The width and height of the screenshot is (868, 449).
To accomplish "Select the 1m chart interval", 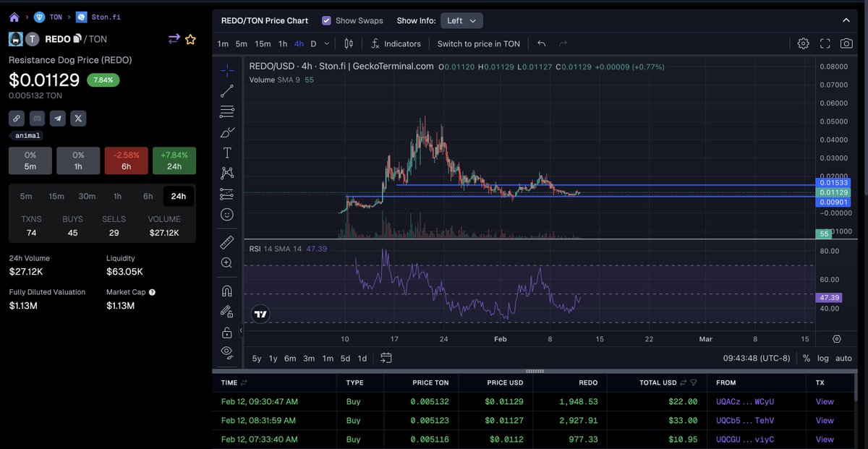I will (223, 43).
